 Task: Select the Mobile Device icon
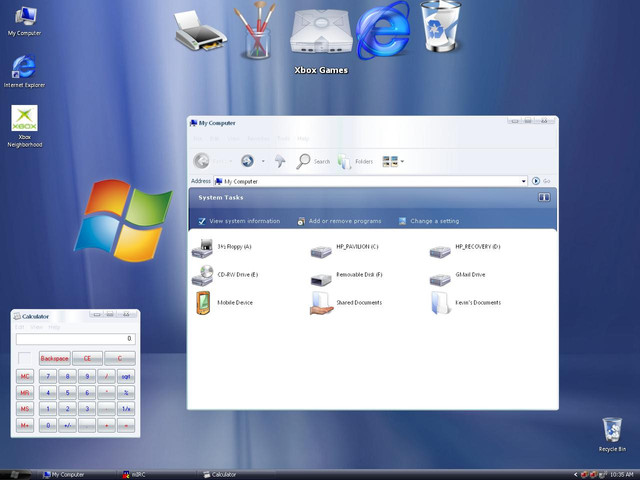[x=224, y=303]
